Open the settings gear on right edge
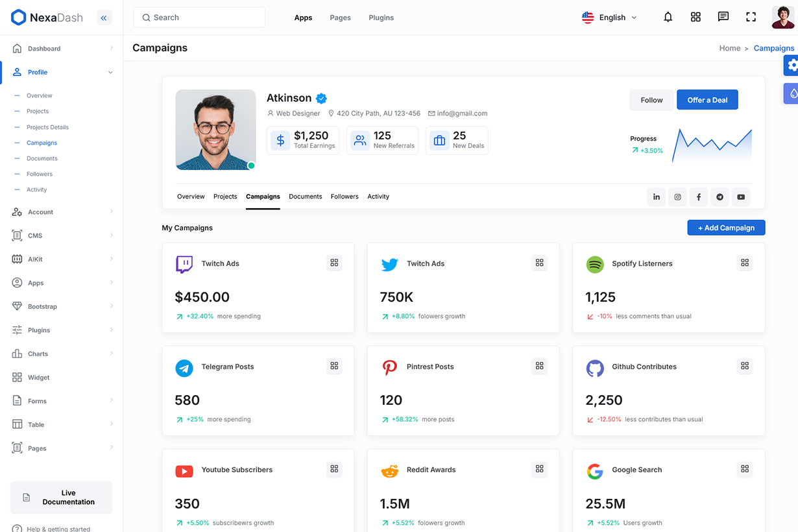This screenshot has width=798, height=532. point(792,66)
